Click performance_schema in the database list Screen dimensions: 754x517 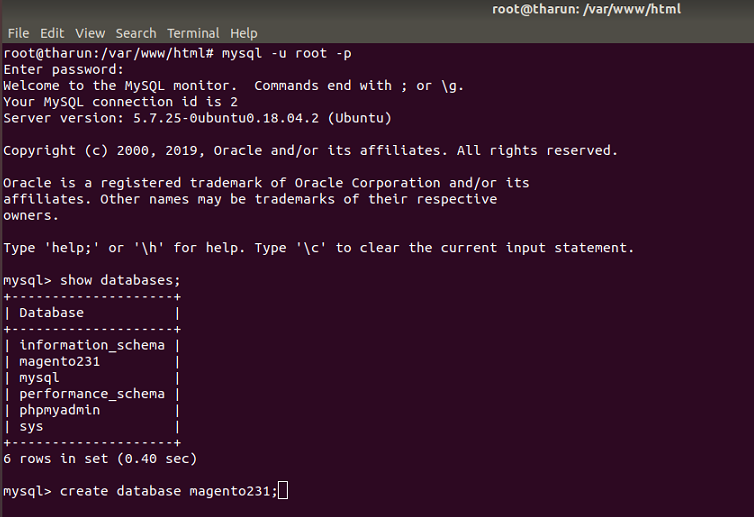click(92, 394)
